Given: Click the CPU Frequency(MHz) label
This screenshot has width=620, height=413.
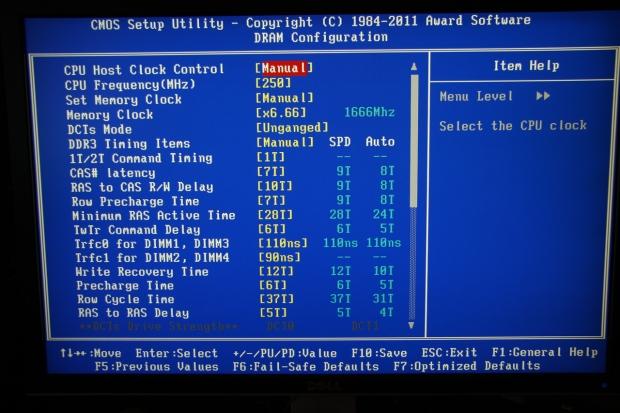Looking at the screenshot, I should tap(130, 85).
